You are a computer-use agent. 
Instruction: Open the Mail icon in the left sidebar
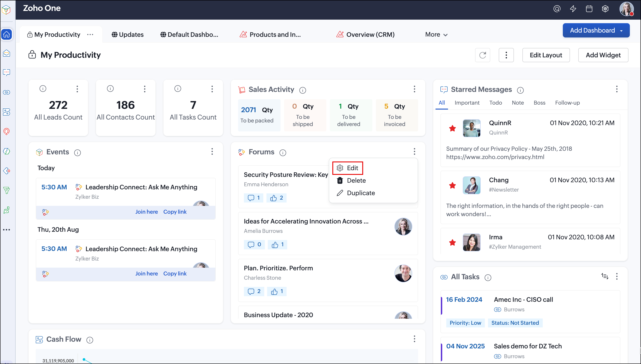click(x=7, y=53)
